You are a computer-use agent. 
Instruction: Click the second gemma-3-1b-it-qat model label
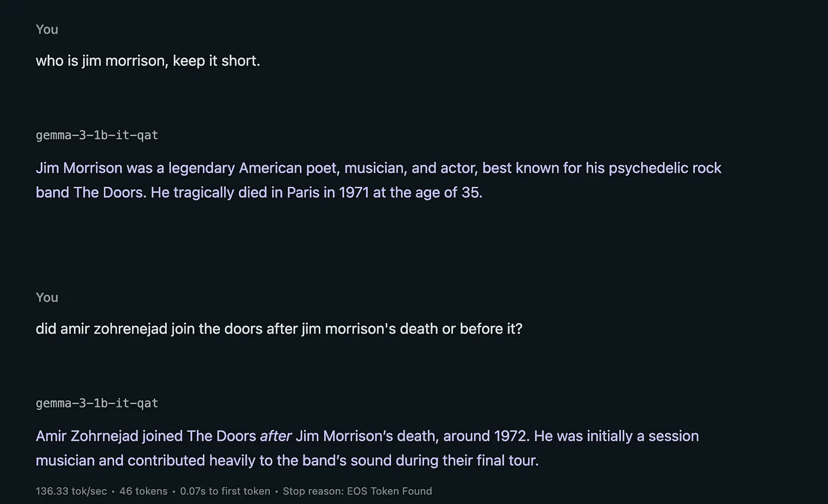[x=97, y=403]
